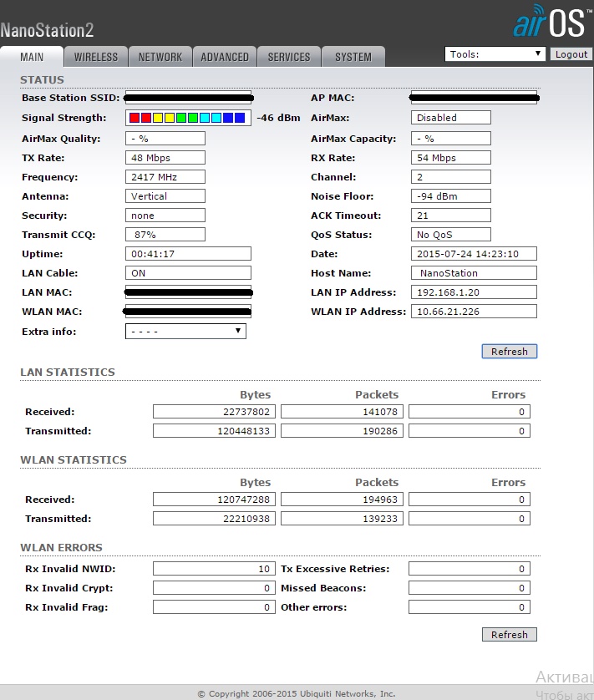Click WLAN received packets 194963

click(x=342, y=500)
